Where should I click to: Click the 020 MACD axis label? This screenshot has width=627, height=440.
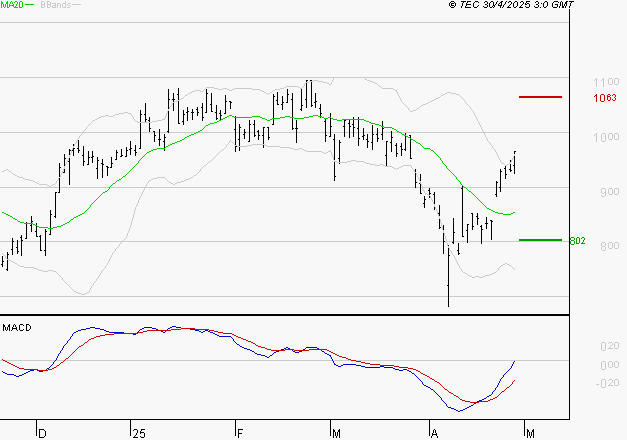[609, 346]
